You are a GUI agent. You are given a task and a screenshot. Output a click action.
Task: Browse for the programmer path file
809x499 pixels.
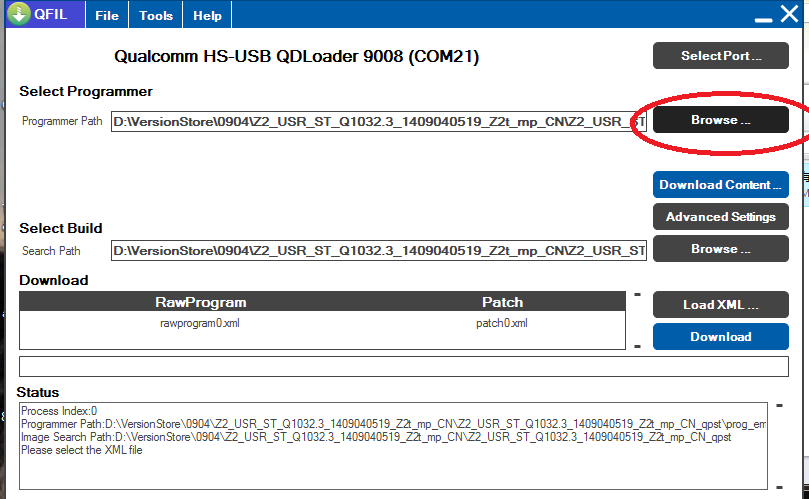pos(720,120)
